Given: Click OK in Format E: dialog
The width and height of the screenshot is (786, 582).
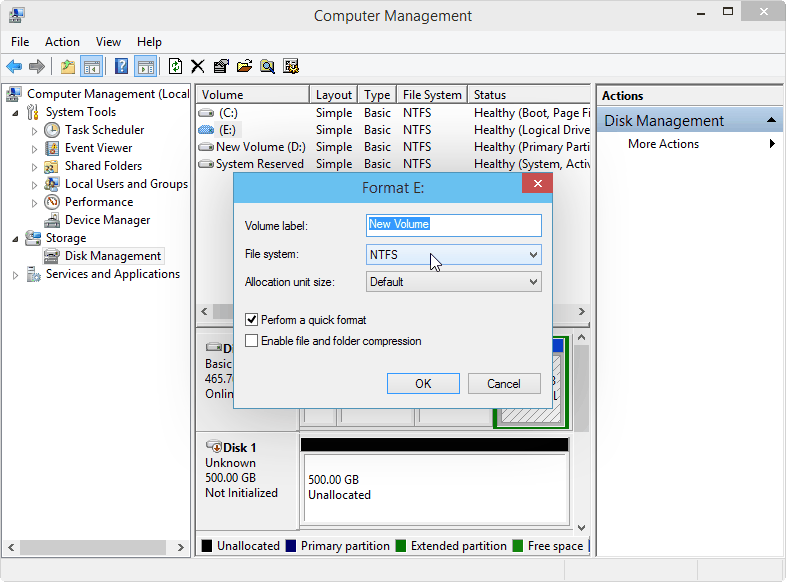Looking at the screenshot, I should click(423, 383).
